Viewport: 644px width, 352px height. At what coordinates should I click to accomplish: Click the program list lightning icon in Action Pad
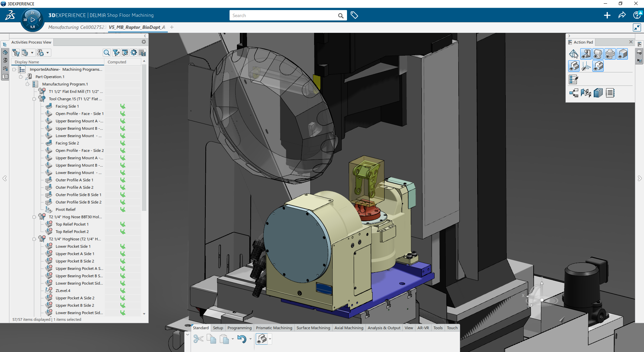click(x=573, y=79)
